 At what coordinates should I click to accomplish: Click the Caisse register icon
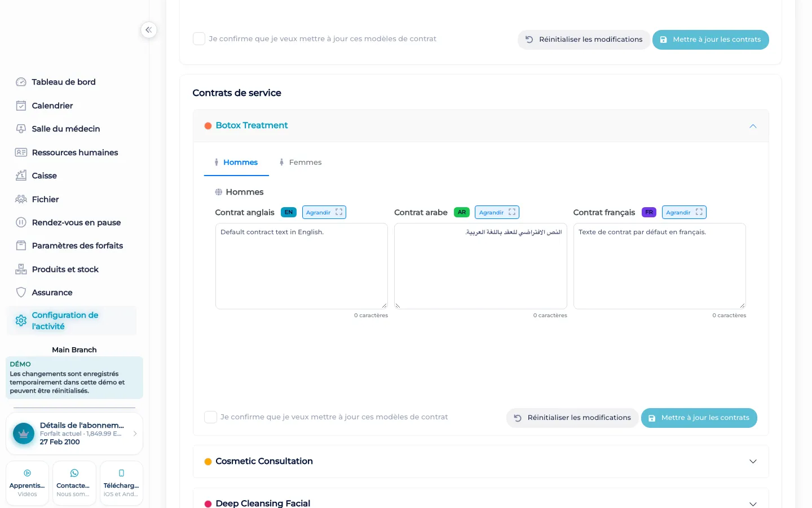[21, 176]
